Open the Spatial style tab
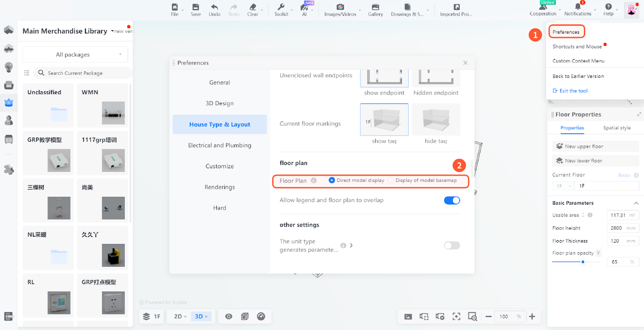Image resolution: width=644 pixels, height=330 pixels. pos(617,128)
